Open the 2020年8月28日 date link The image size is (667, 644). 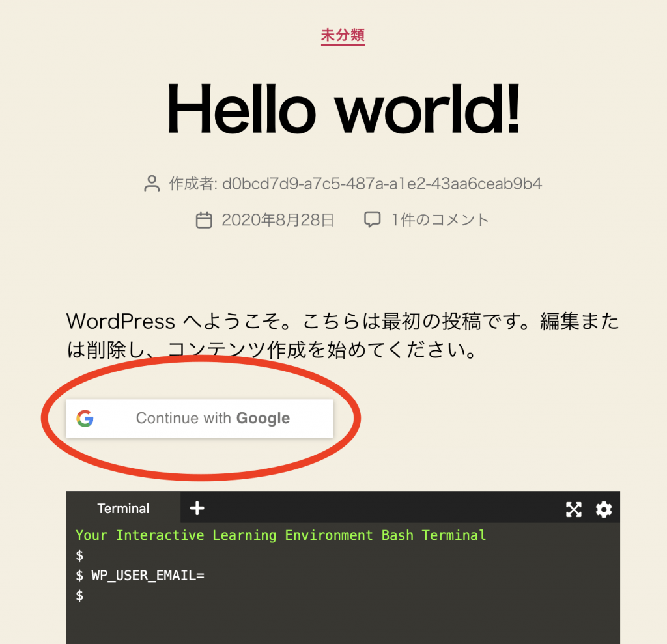click(277, 220)
